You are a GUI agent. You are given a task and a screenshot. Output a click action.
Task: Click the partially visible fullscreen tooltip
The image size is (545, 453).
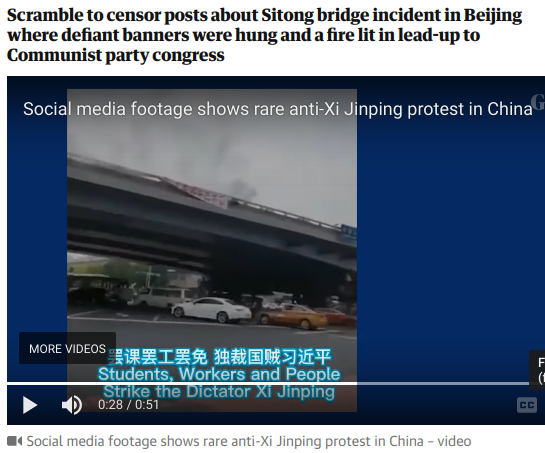click(x=537, y=370)
